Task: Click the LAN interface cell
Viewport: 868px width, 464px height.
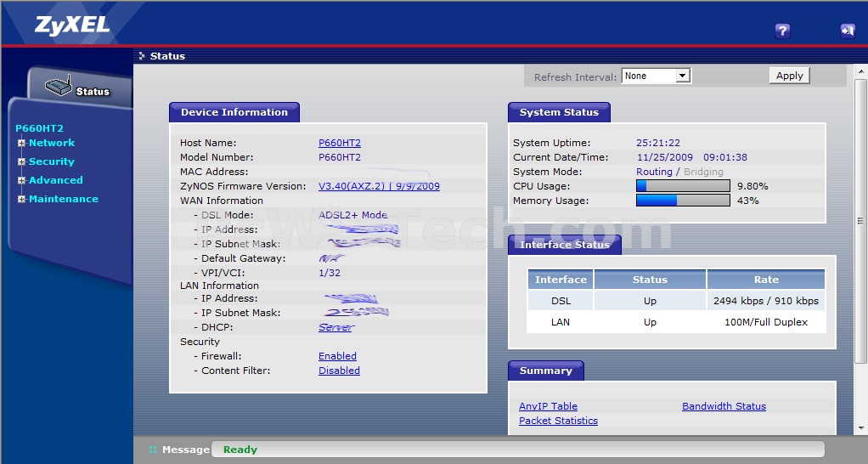Action: [x=561, y=322]
